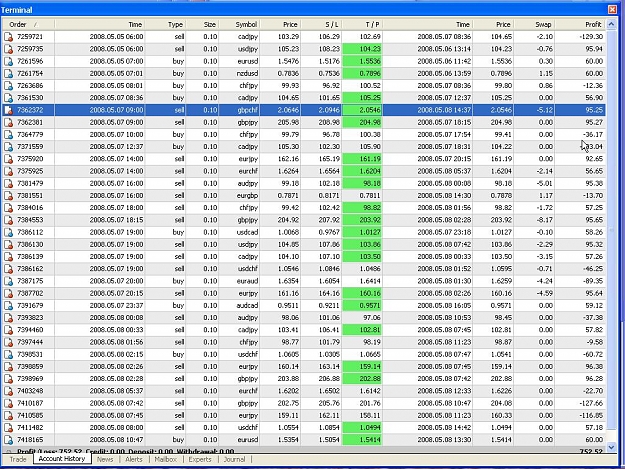
Task: Click the icon beside order 7384553
Action: pyautogui.click(x=9, y=220)
